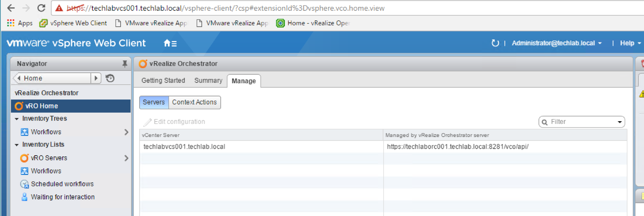644x216 pixels.
Task: Open the Navigator history icon
Action: [x=110, y=78]
